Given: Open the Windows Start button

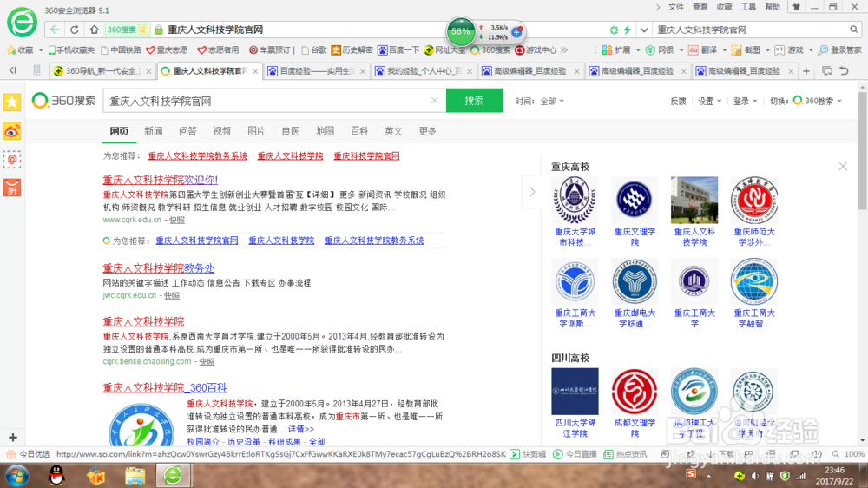Looking at the screenshot, I should pos(16,475).
